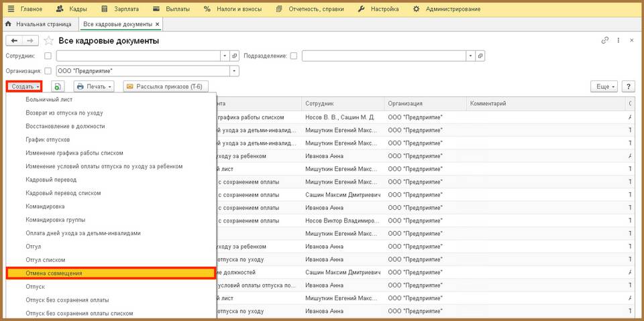644x321 pixels.
Task: Choose Отмена совмещения menu item
Action: [111, 273]
